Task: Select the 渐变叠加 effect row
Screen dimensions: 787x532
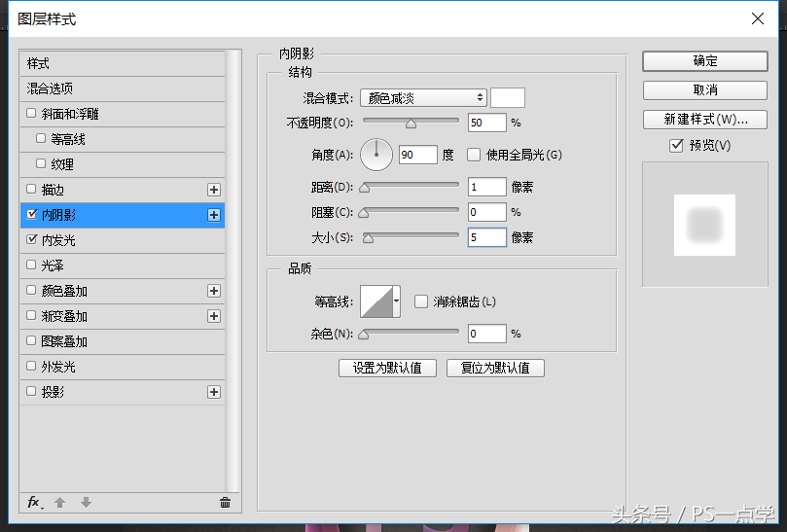Action: [x=123, y=316]
